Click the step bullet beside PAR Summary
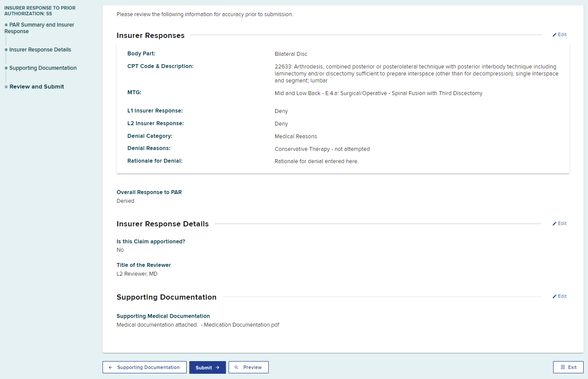Screen dimensions: 588x379 tap(6, 25)
